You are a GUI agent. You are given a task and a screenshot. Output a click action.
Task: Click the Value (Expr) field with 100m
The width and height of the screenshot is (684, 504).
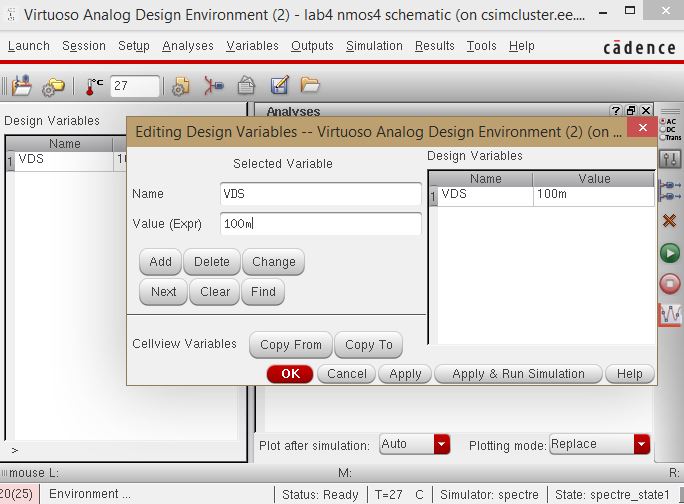pyautogui.click(x=321, y=224)
